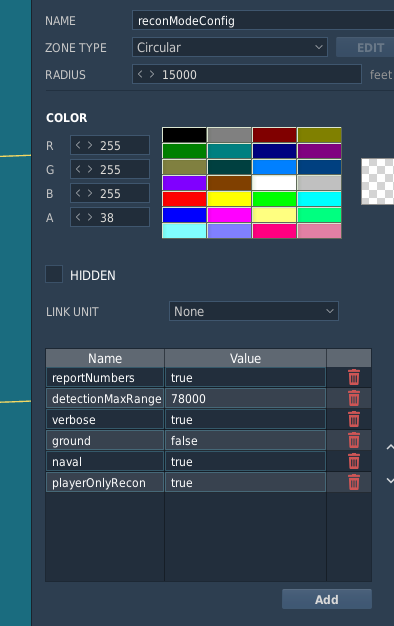Viewport: 394px width, 626px height.
Task: Decrease the radius with left arrow
Action: coord(140,74)
